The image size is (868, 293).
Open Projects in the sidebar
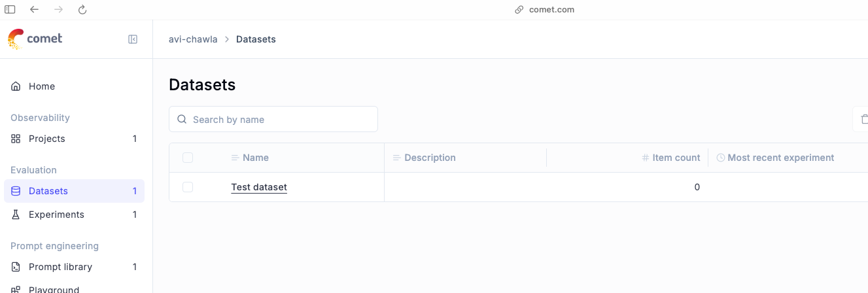(74, 139)
